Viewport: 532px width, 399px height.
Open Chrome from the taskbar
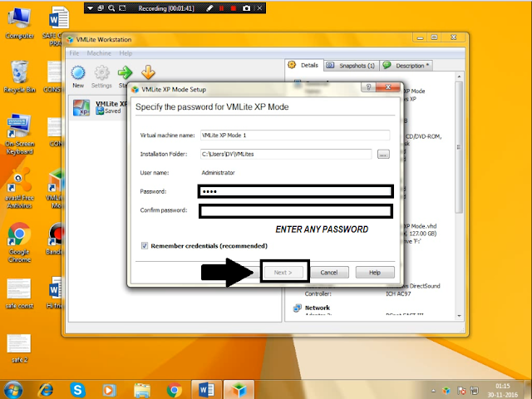pyautogui.click(x=174, y=391)
